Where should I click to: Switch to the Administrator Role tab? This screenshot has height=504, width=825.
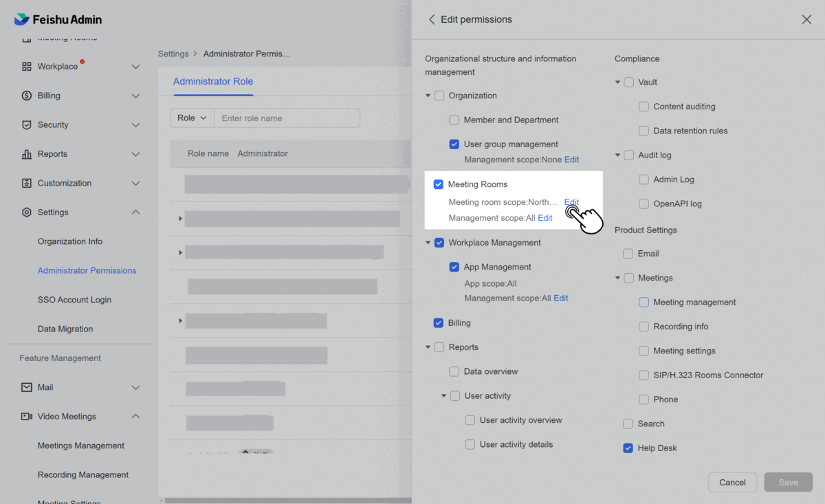213,81
